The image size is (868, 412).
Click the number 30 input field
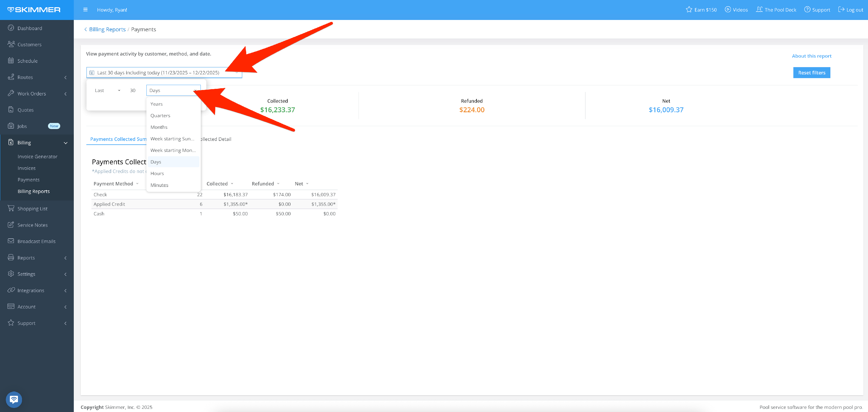coord(133,90)
